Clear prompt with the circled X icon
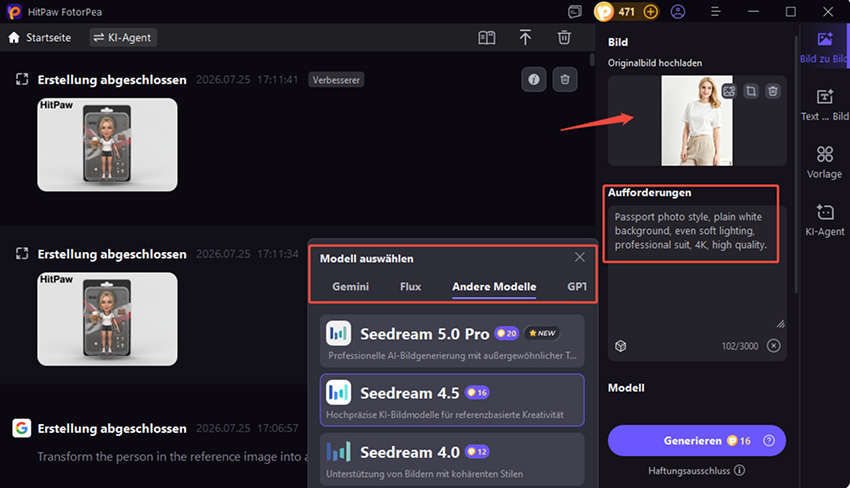The height and width of the screenshot is (488, 850). 774,346
